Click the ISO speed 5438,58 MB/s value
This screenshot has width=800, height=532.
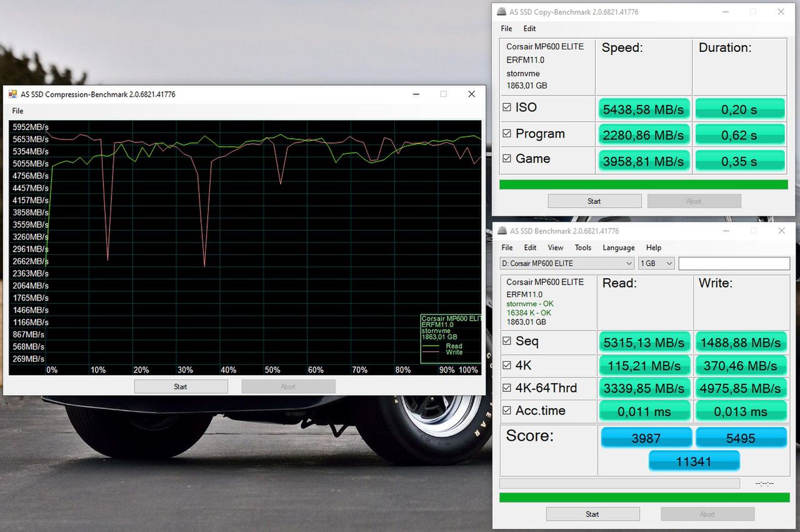tap(644, 109)
